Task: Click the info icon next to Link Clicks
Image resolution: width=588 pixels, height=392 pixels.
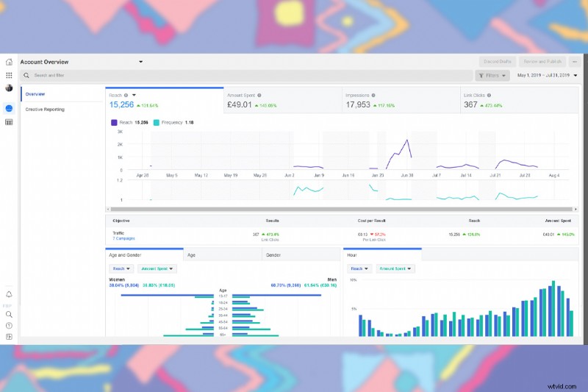Action: coord(489,96)
